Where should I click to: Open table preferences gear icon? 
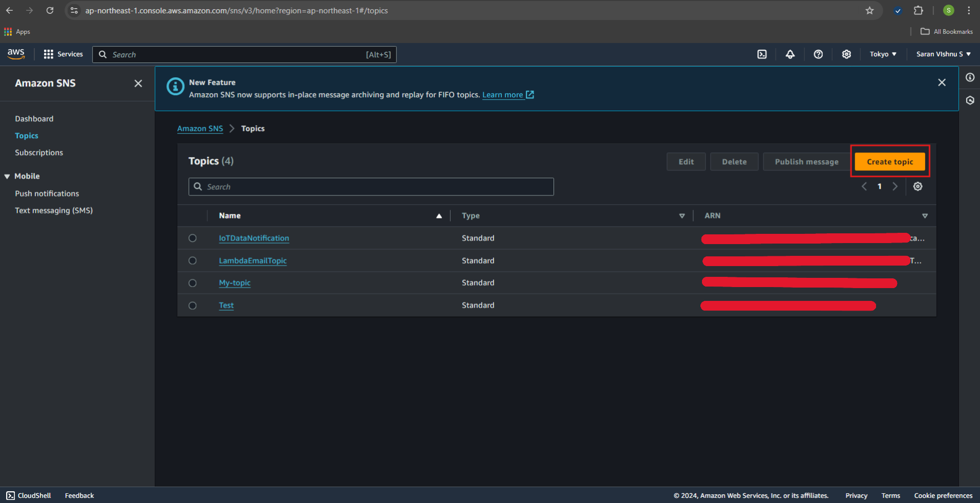(918, 187)
